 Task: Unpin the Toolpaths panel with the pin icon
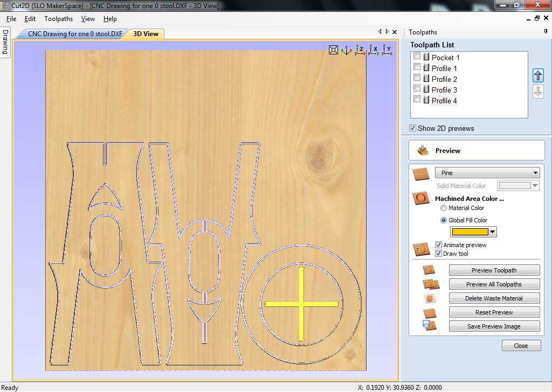[546, 32]
